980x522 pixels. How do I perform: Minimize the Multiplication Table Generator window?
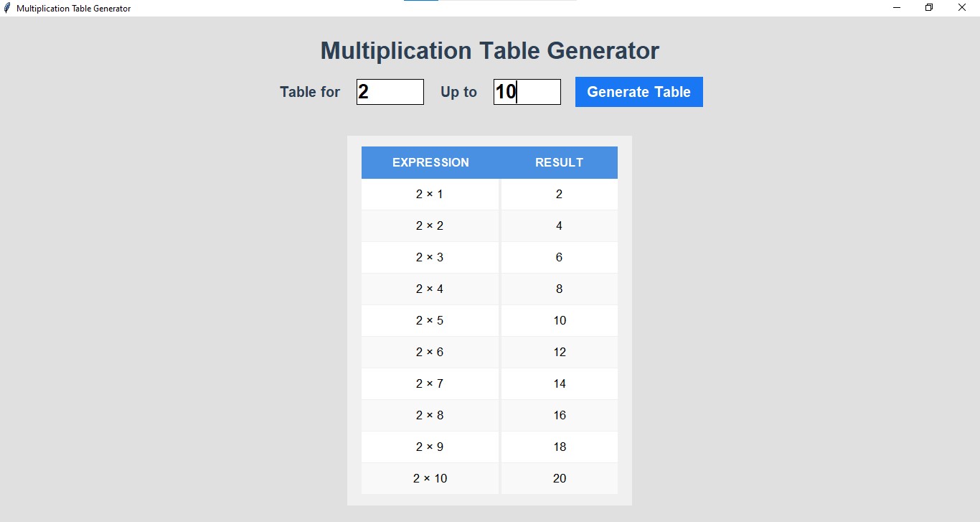(x=896, y=8)
